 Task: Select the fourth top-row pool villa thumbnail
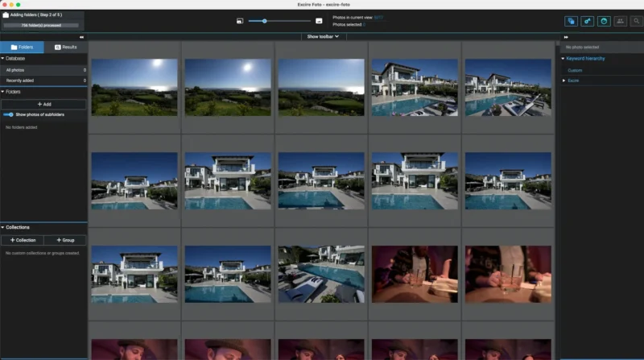tap(415, 87)
